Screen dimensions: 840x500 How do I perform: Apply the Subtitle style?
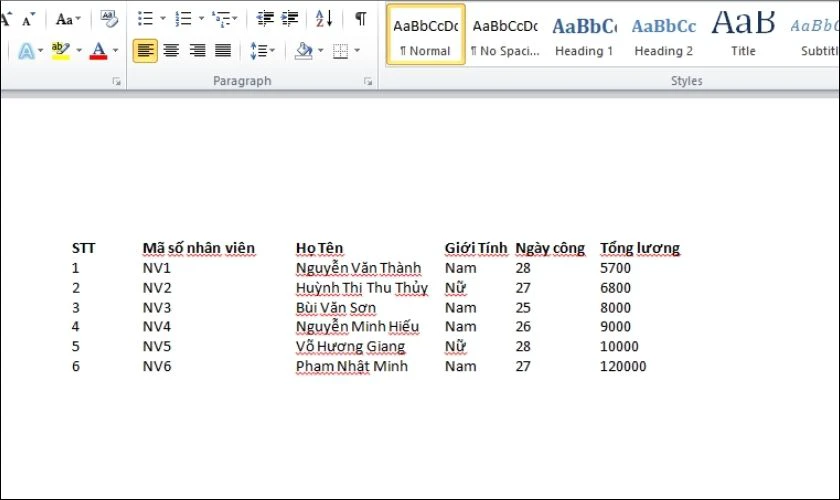point(813,34)
